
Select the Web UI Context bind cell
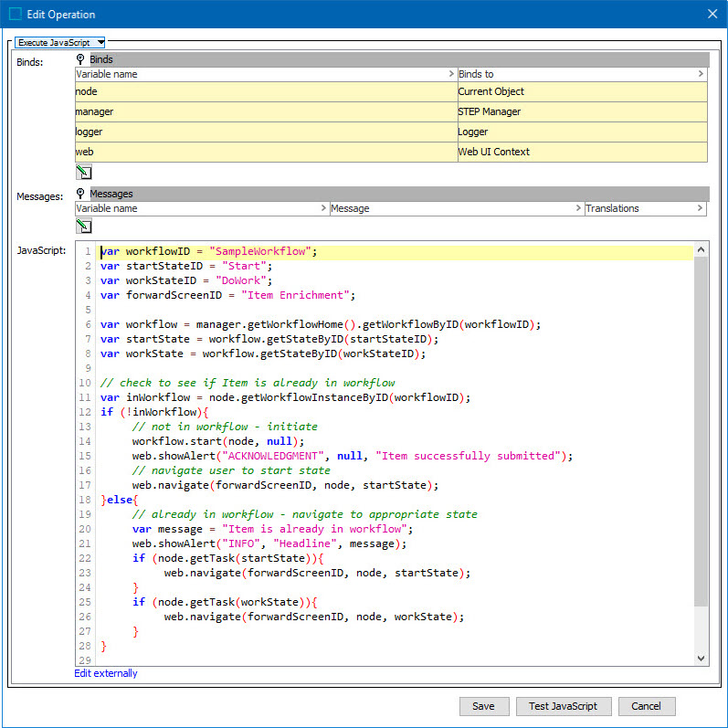(582, 152)
